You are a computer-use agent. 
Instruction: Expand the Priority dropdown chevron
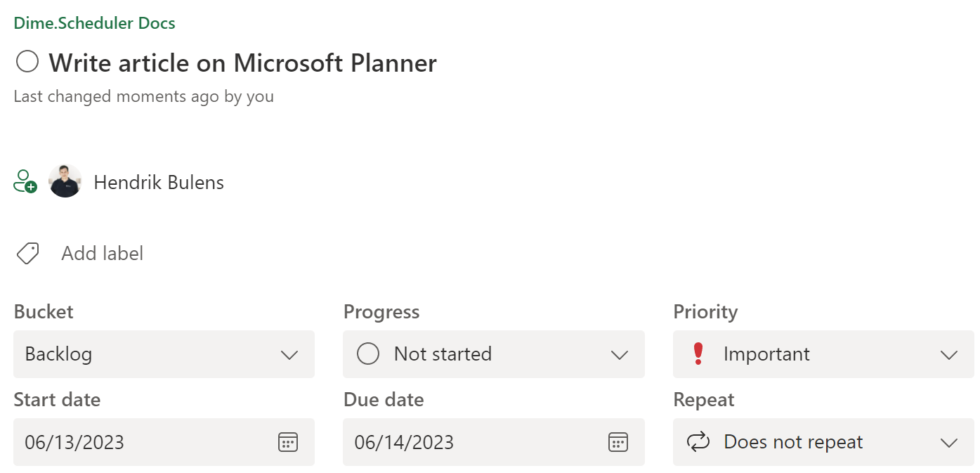pos(948,354)
